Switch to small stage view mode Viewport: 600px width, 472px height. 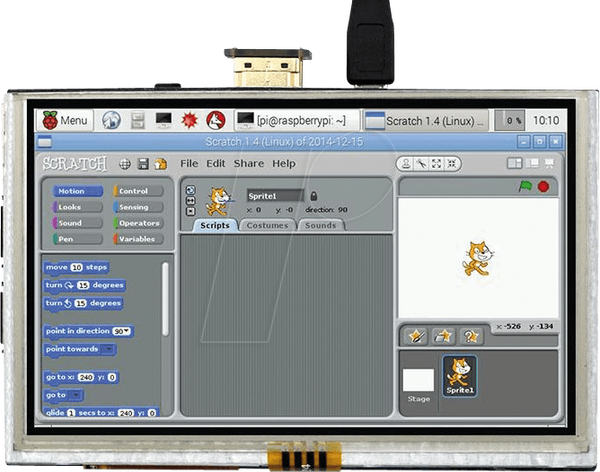point(514,163)
